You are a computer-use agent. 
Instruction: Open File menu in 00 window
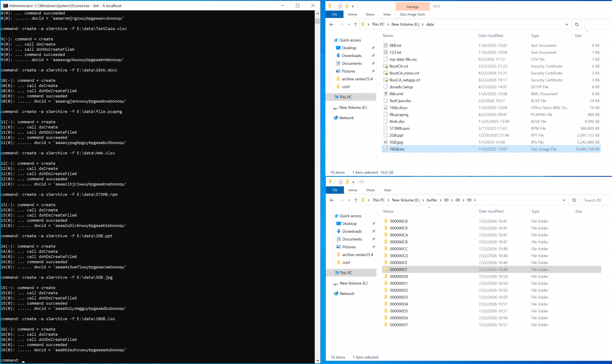[335, 190]
